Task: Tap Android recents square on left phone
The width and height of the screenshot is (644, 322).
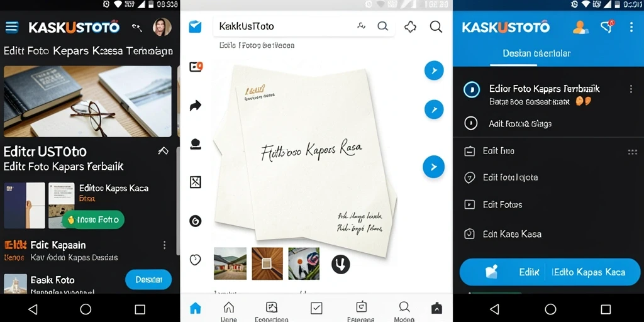Action: click(140, 309)
